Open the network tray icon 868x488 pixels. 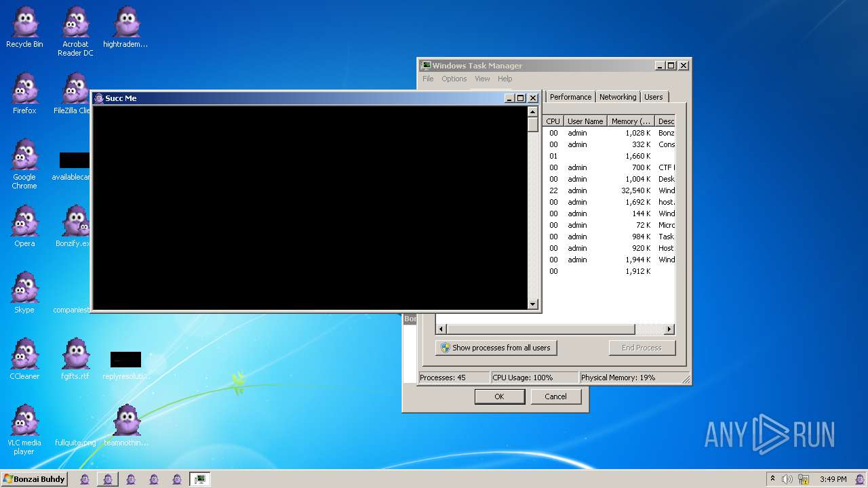(x=803, y=479)
